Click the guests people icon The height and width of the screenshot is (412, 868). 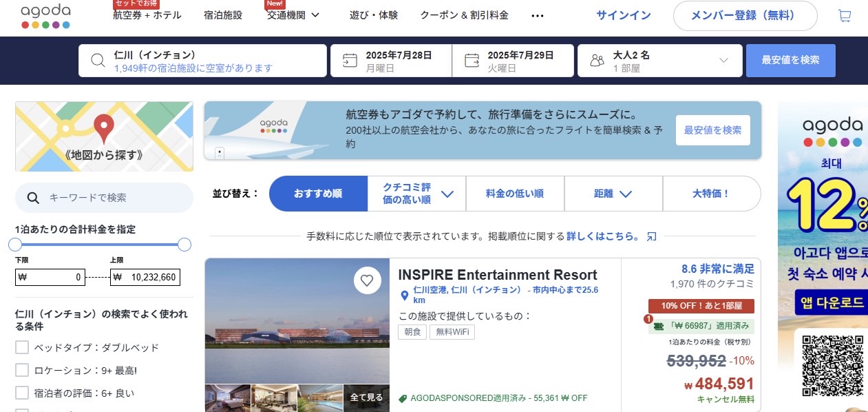point(597,61)
